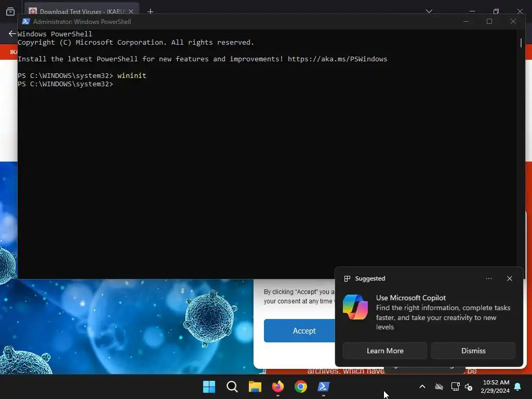Open the Windows Start menu
This screenshot has height=399, width=532.
coord(209,387)
